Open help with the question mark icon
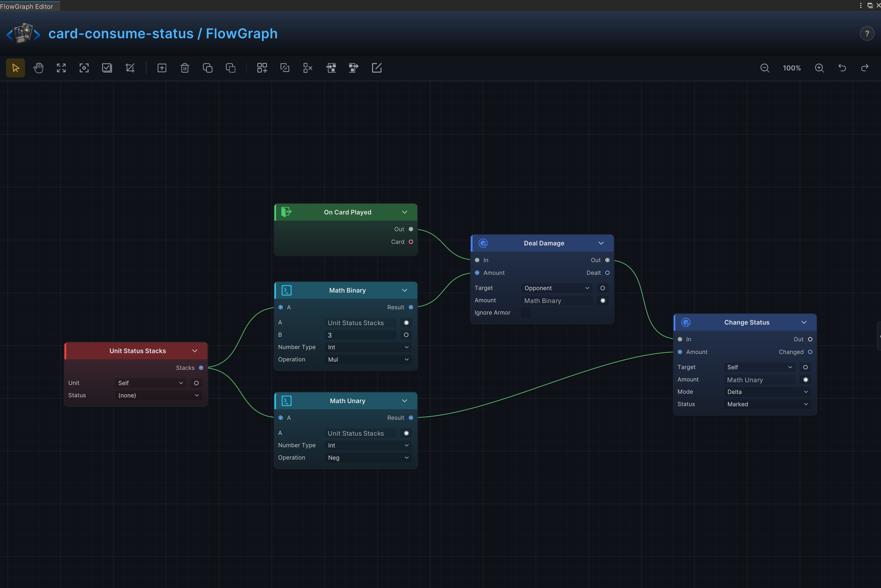Viewport: 881px width, 588px height. [867, 34]
